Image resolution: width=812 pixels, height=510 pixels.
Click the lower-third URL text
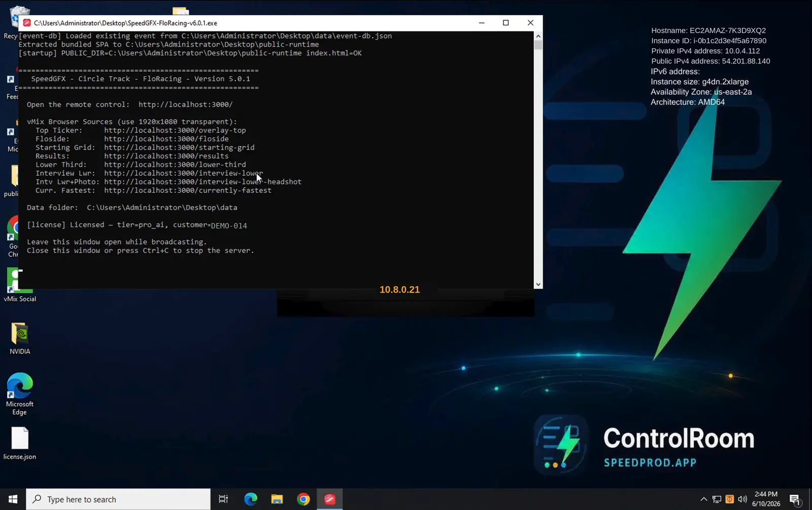[175, 165]
